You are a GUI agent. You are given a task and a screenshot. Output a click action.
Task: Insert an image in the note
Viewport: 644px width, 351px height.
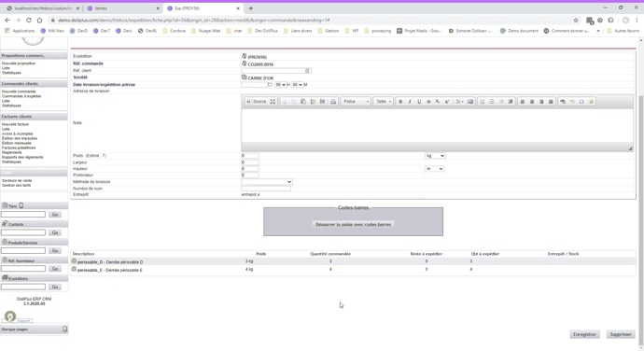[470, 102]
